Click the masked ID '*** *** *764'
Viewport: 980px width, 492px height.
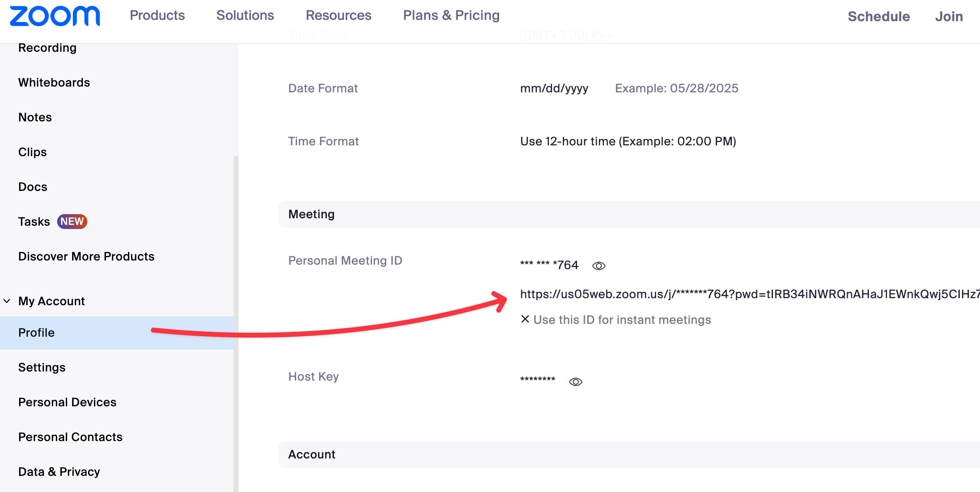(x=549, y=265)
